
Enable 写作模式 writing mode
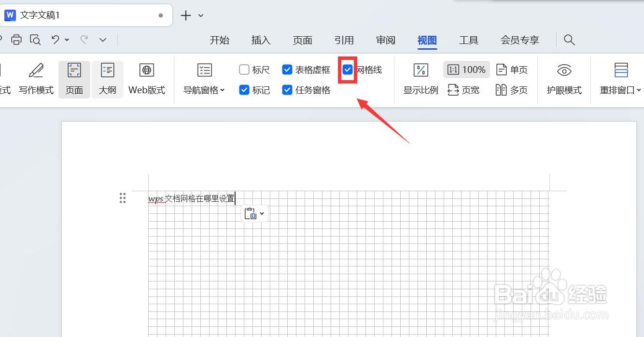[36, 79]
